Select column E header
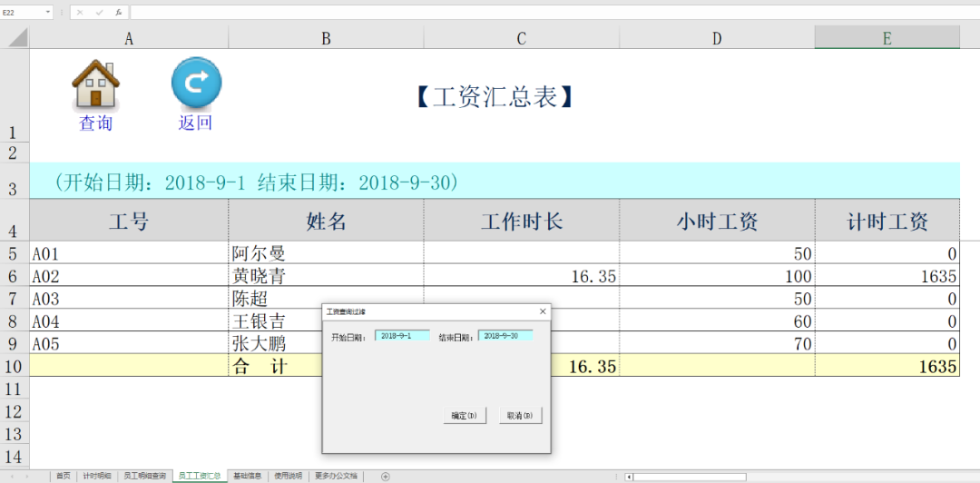This screenshot has width=980, height=483. point(887,38)
